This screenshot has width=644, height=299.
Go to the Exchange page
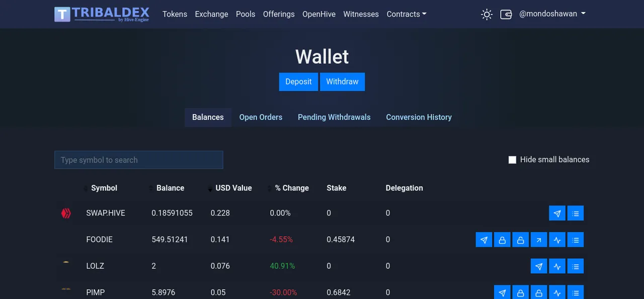pos(211,14)
